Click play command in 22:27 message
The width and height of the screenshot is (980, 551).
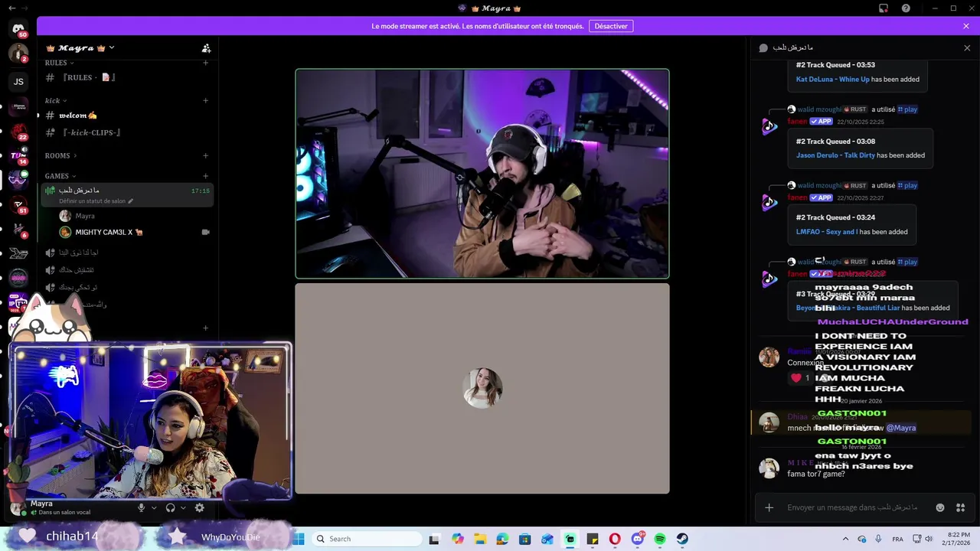pyautogui.click(x=907, y=185)
